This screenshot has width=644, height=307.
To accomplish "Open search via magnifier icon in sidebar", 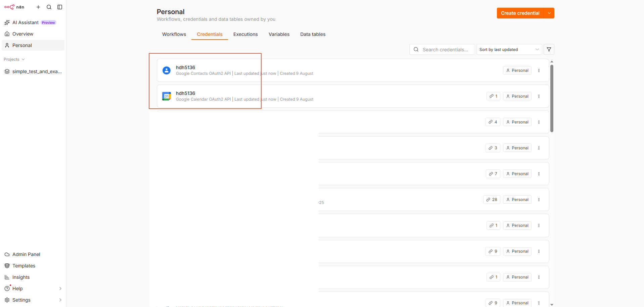I will 49,7.
